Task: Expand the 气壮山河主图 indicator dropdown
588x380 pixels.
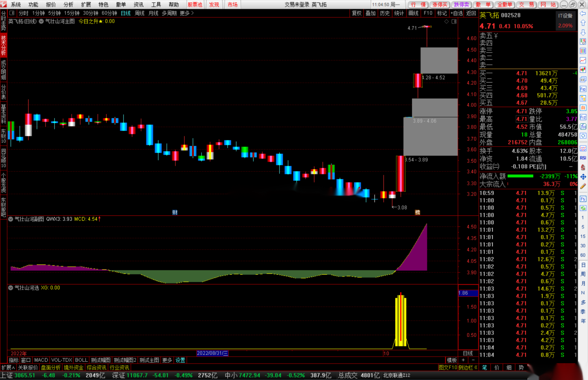Action: pos(41,21)
